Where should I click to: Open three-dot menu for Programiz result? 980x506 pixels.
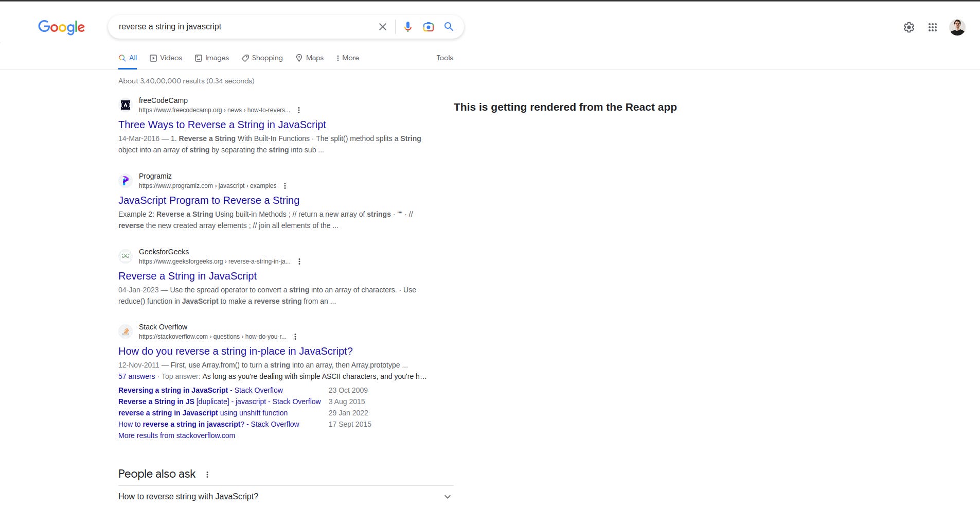tap(285, 186)
